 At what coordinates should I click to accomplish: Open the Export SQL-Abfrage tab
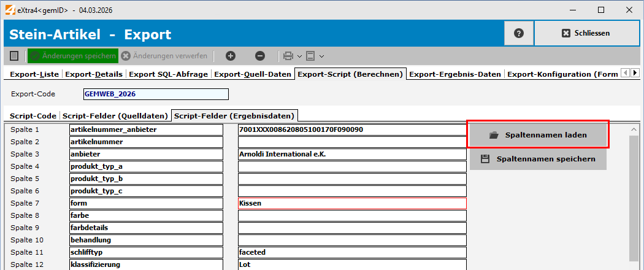click(169, 74)
